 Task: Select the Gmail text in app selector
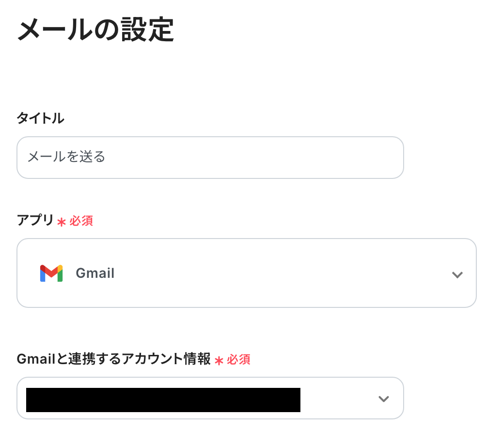pyautogui.click(x=95, y=273)
